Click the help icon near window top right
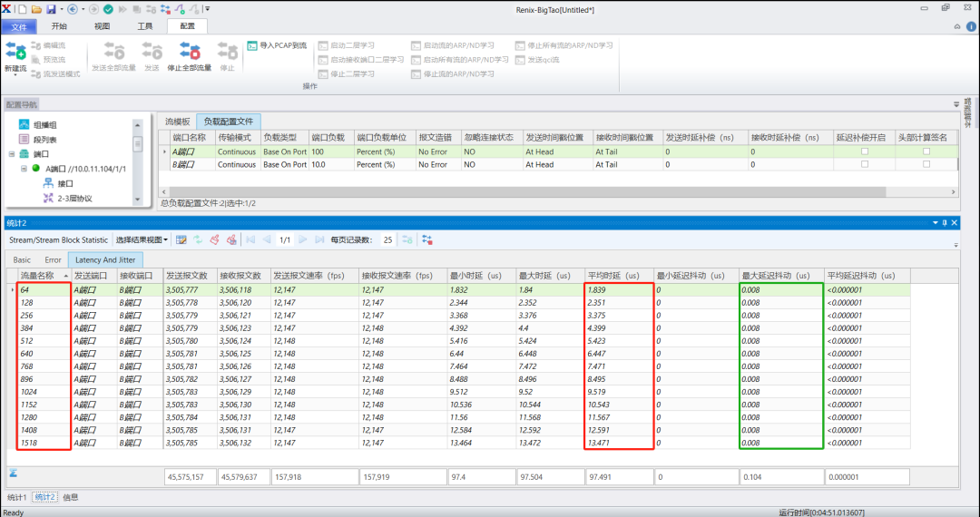 tap(971, 27)
